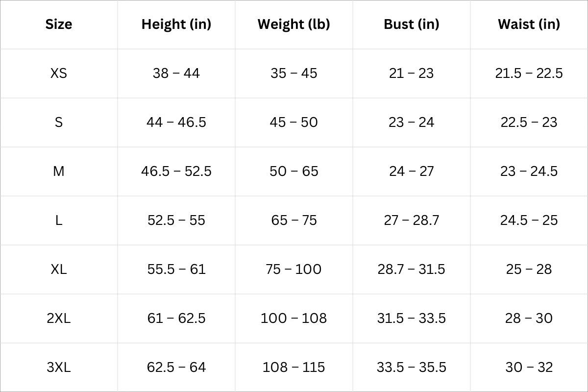Select the Waist (in) header cell
The image size is (588, 392).
pyautogui.click(x=529, y=24)
